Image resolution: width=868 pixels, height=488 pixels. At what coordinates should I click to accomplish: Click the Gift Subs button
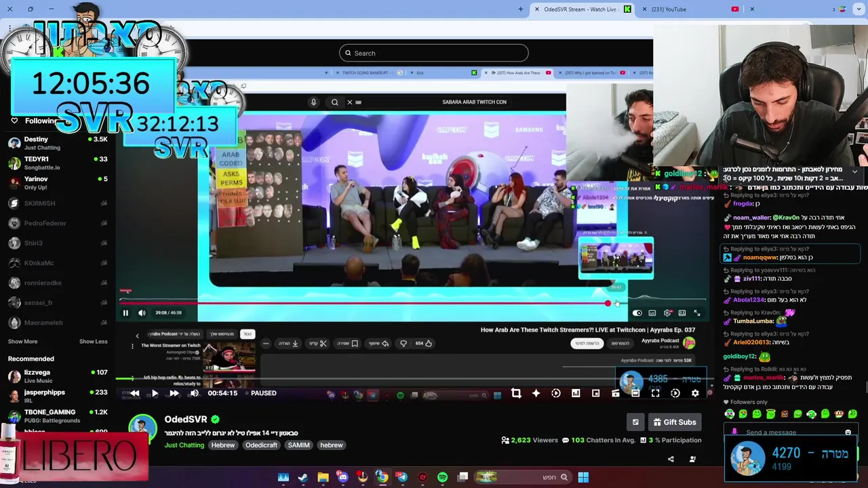[675, 422]
